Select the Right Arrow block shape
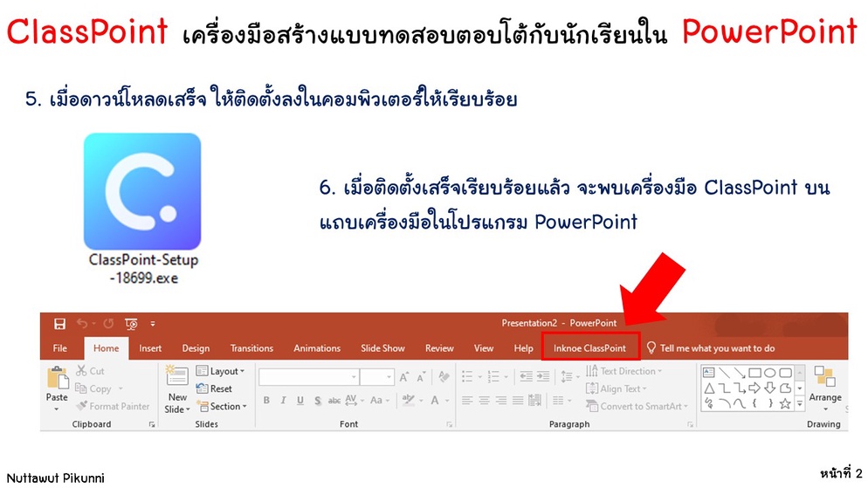 coord(754,388)
